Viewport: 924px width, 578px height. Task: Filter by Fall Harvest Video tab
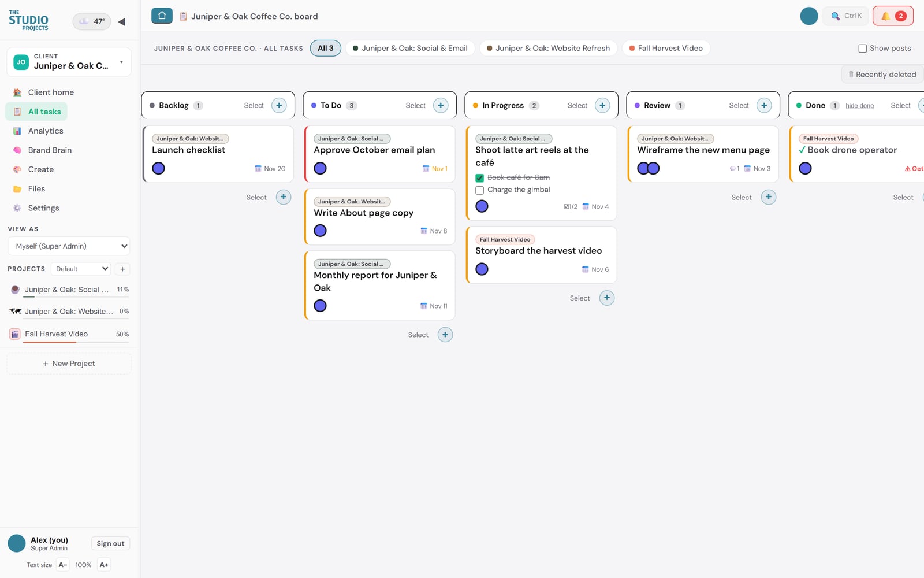[666, 48]
